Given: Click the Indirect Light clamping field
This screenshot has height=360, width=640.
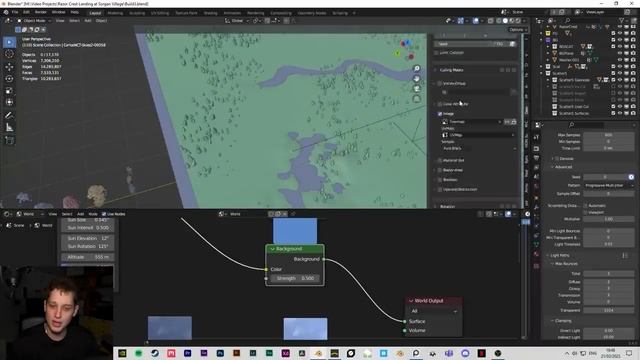Looking at the screenshot, I should click(x=609, y=337).
